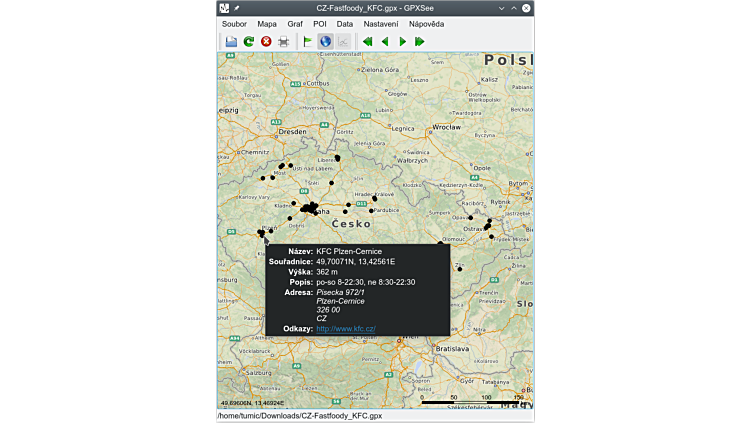Viewport: 752px width, 423px height.
Task: Go to the previous file arrow
Action: pyautogui.click(x=385, y=42)
